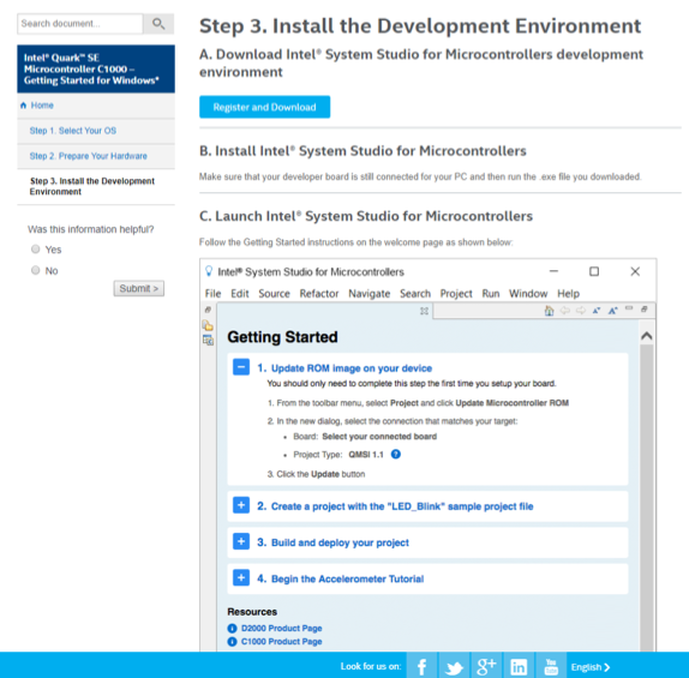Click the outline view icon below the folder icon
The width and height of the screenshot is (689, 678).
coord(208,340)
